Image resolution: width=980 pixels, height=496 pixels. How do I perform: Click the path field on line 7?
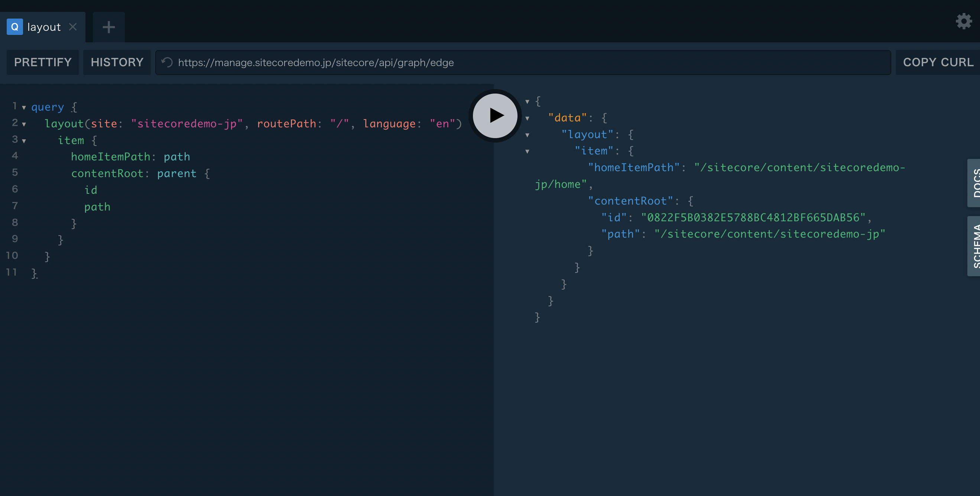click(x=97, y=207)
